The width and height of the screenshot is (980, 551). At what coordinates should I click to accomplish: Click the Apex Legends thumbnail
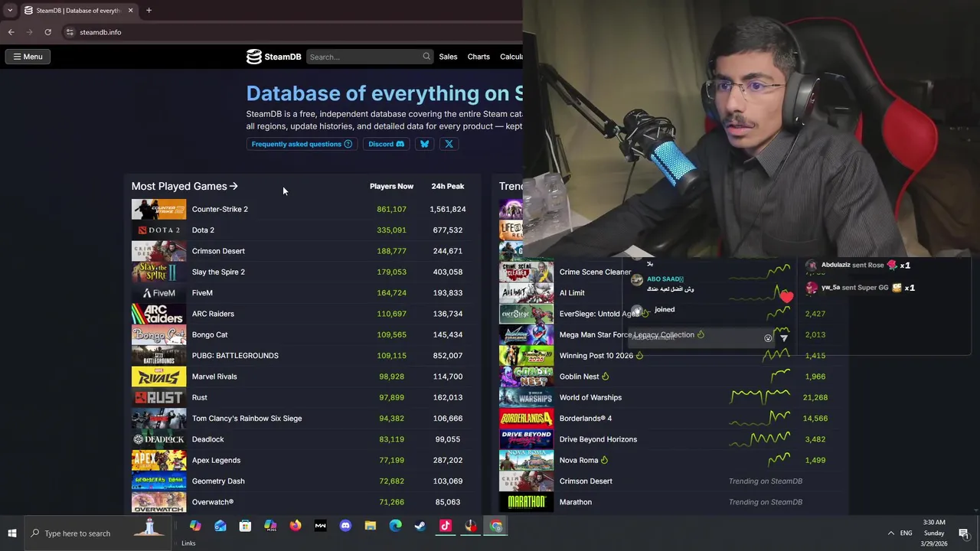[158, 460]
